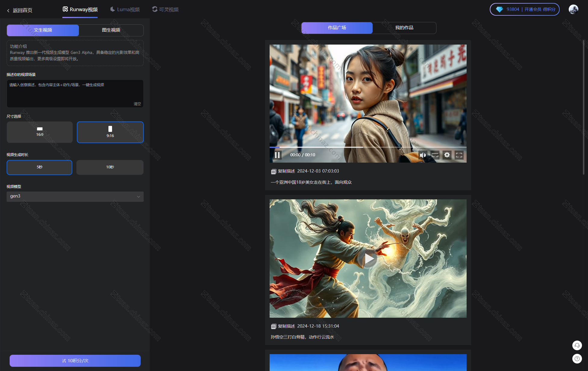Select the 图生视频 mode tab
The image size is (588, 371).
[111, 30]
